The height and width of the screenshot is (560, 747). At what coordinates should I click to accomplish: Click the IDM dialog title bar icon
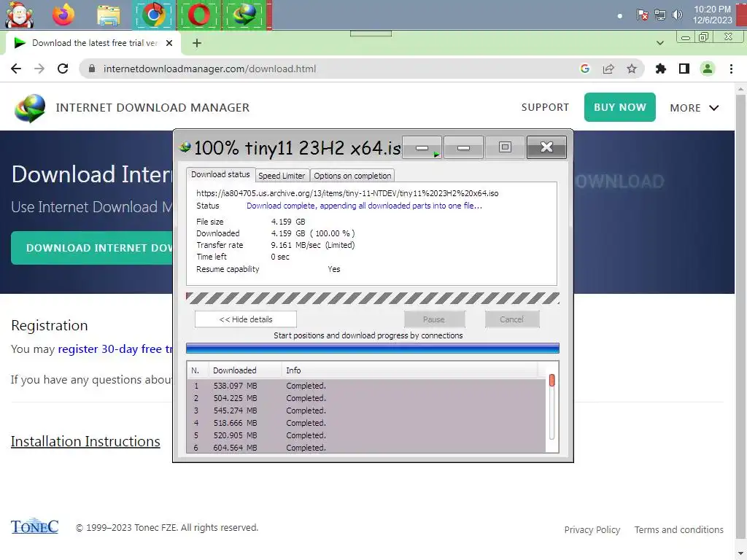coord(185,147)
